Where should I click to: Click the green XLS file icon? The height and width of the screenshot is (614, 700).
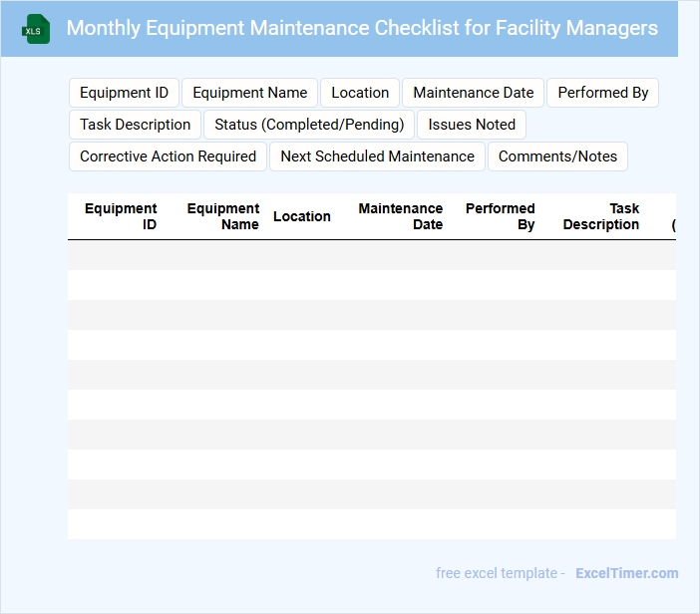[37, 29]
